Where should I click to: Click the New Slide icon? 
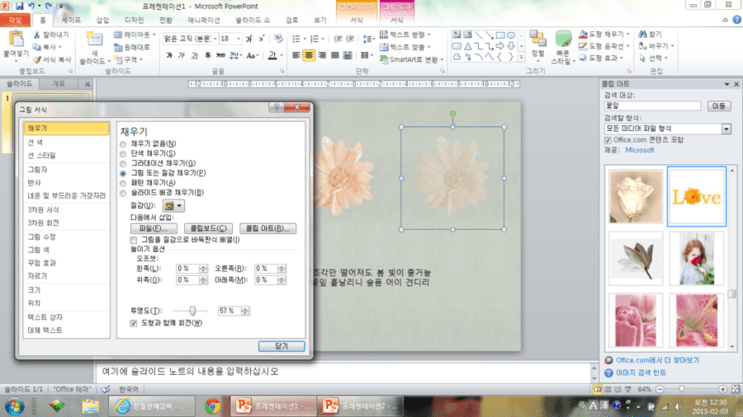tap(94, 41)
